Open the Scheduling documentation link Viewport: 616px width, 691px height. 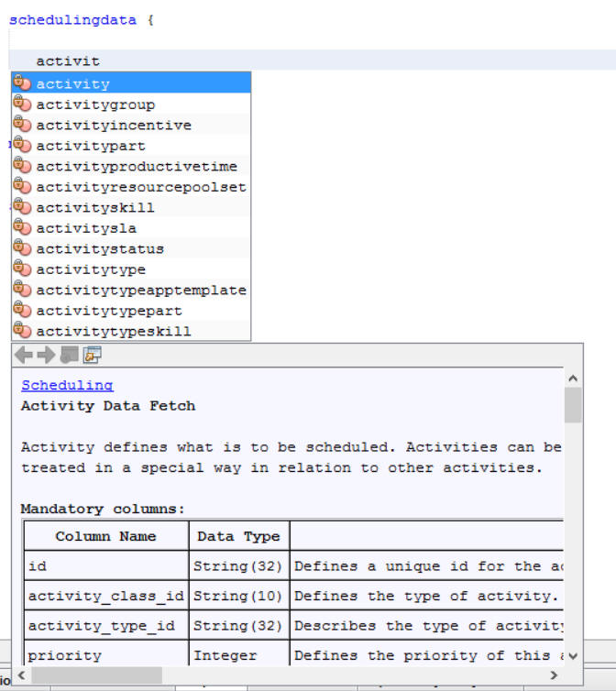67,385
